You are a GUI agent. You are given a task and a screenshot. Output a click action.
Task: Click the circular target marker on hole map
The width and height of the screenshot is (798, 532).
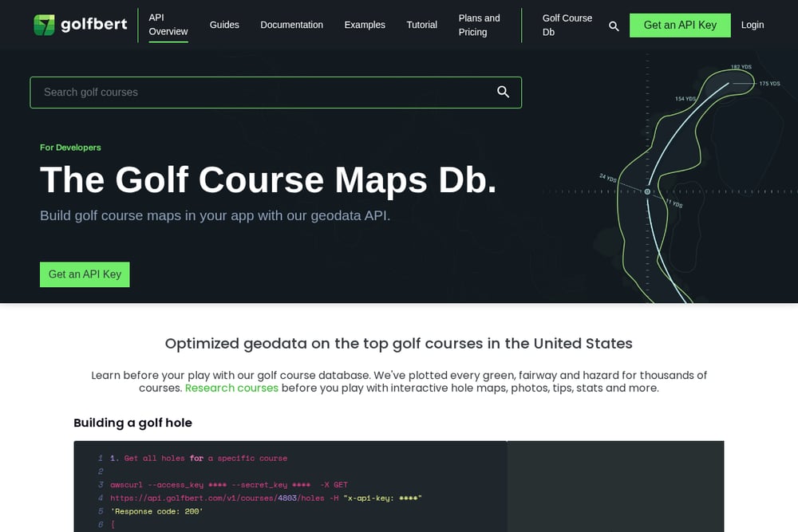[x=647, y=191]
